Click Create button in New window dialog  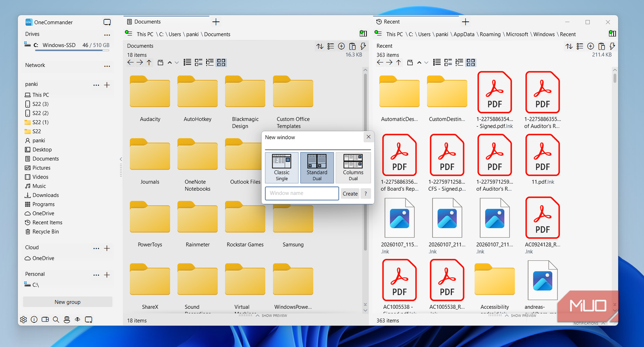(350, 193)
